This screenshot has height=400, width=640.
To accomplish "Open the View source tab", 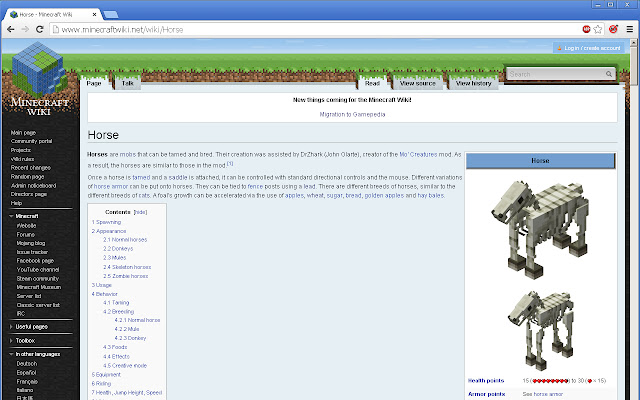I will (x=418, y=83).
